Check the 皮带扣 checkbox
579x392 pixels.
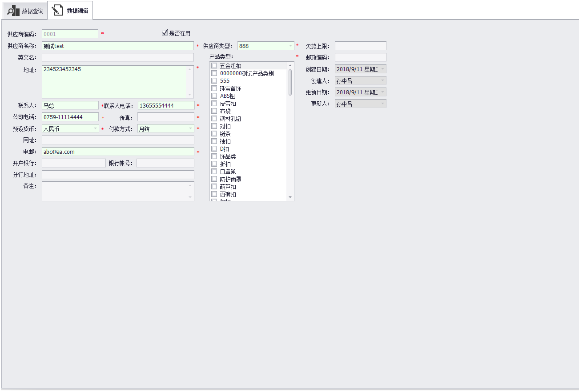214,103
